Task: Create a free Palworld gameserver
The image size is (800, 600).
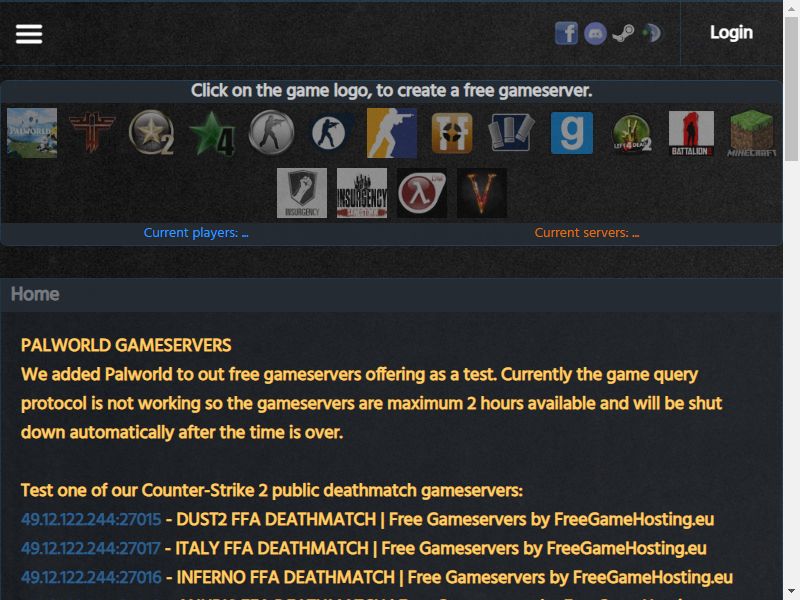Action: [x=32, y=133]
